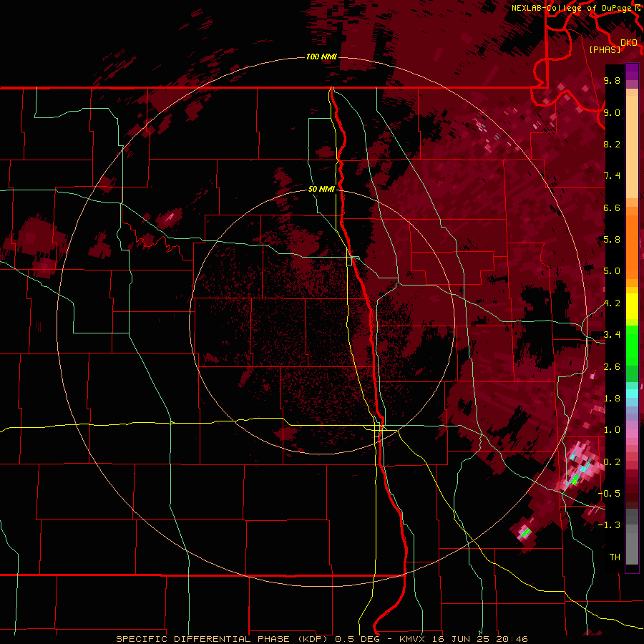Pick the cyan segment of the color bar
The image size is (644, 644).
coord(632,394)
